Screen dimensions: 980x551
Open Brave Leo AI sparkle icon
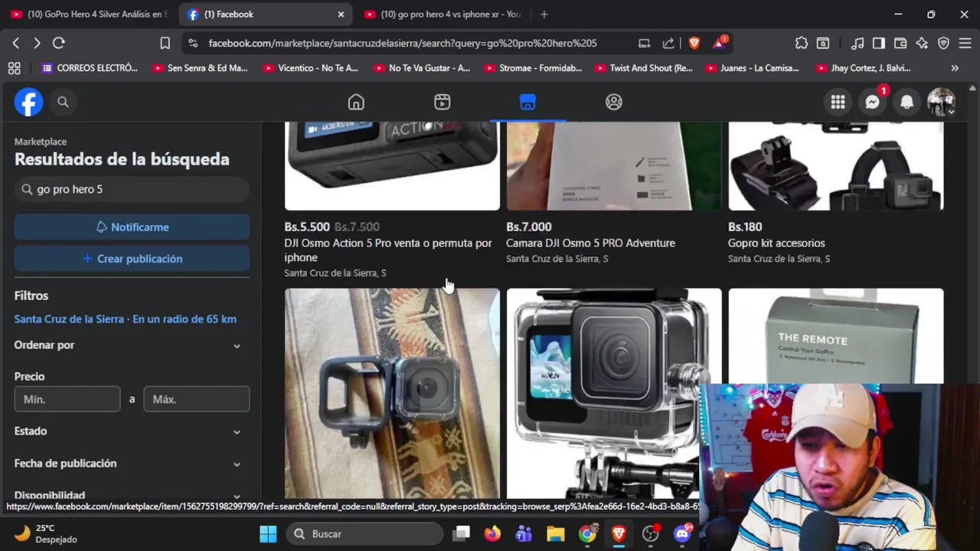coord(922,43)
